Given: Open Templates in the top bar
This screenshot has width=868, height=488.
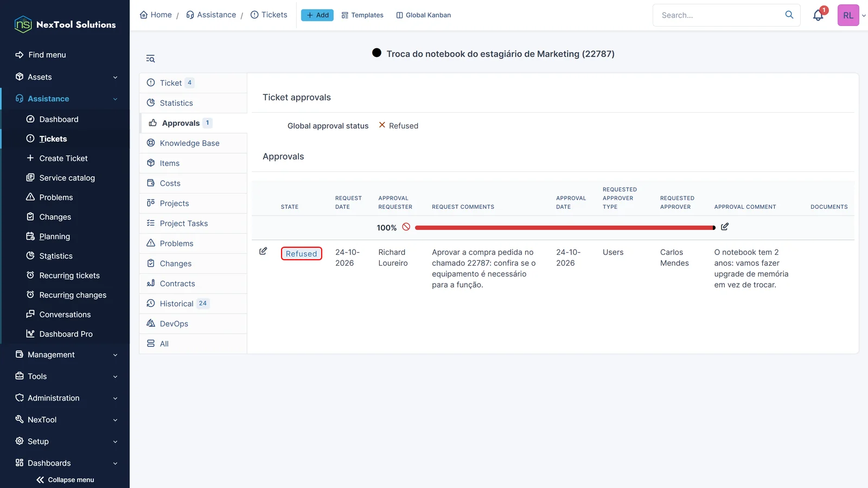Looking at the screenshot, I should 362,15.
